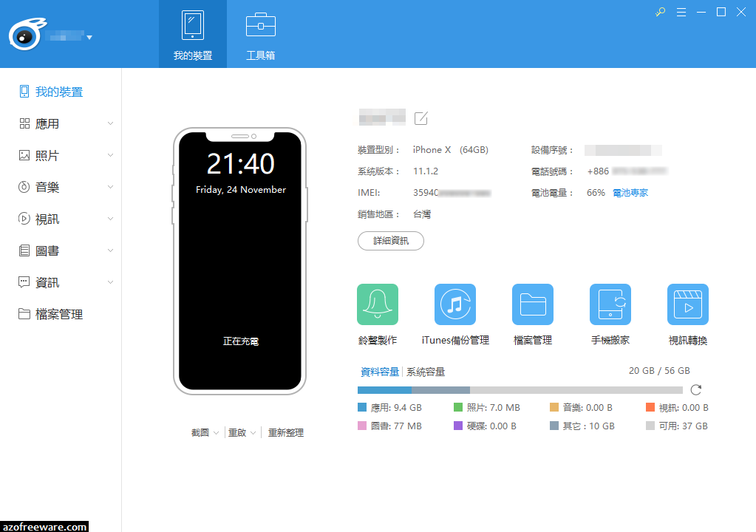
Task: Open the 檔案管理 blue folder tile
Action: [533, 304]
